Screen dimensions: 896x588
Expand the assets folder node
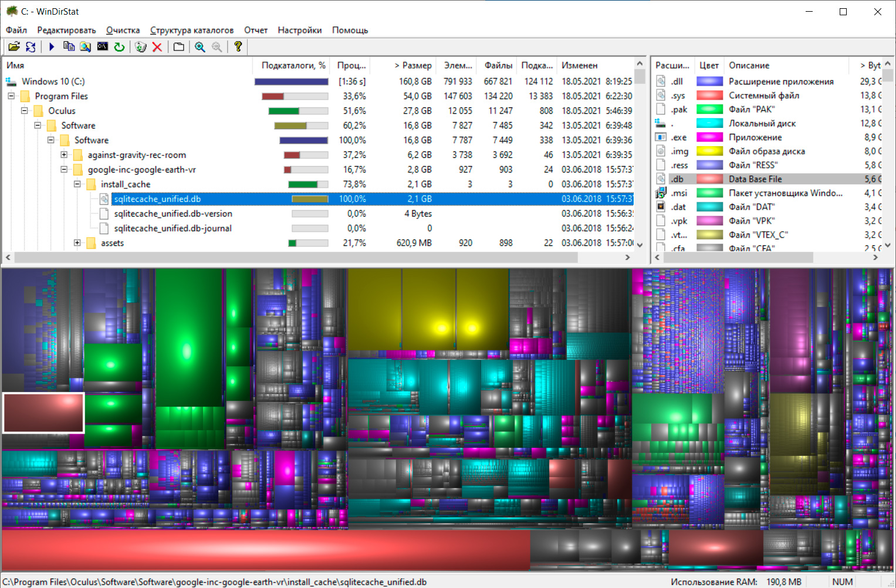[x=77, y=243]
